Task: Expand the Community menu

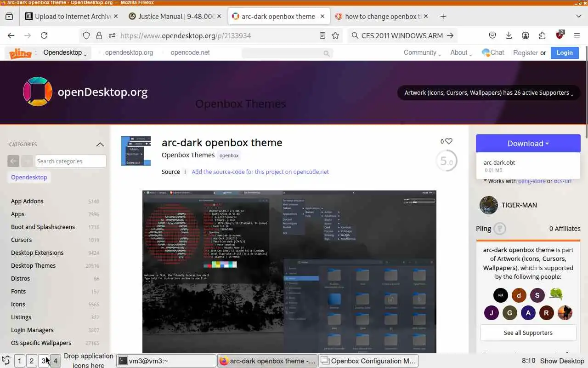Action: click(422, 52)
